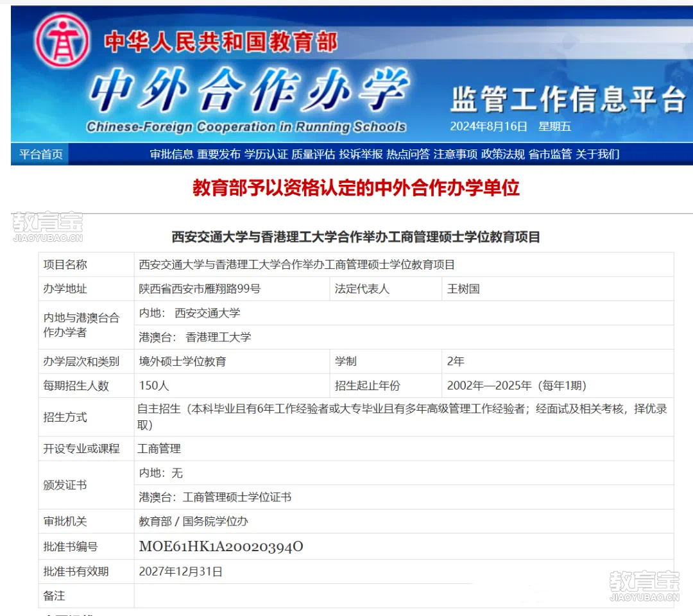Go to the 注意事项 menu item
The width and height of the screenshot is (693, 616).
[455, 154]
